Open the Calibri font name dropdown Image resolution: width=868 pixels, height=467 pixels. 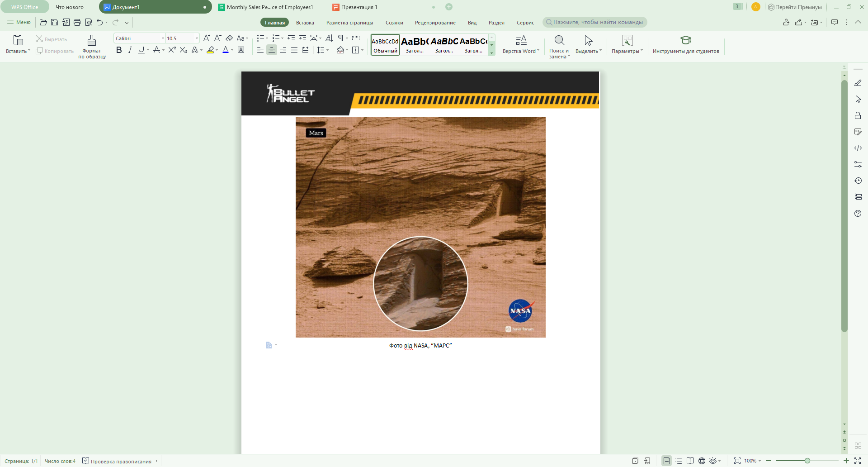(x=163, y=38)
